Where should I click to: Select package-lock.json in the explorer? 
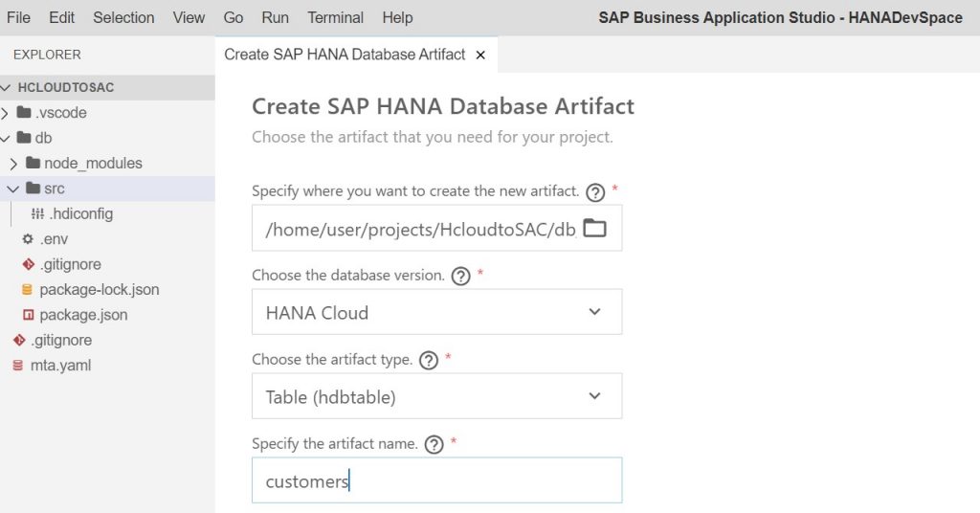click(90, 289)
